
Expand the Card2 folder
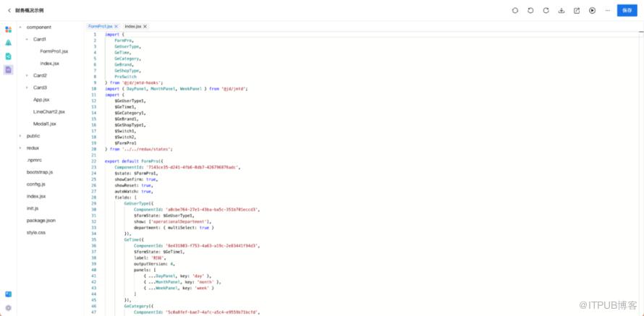27,75
